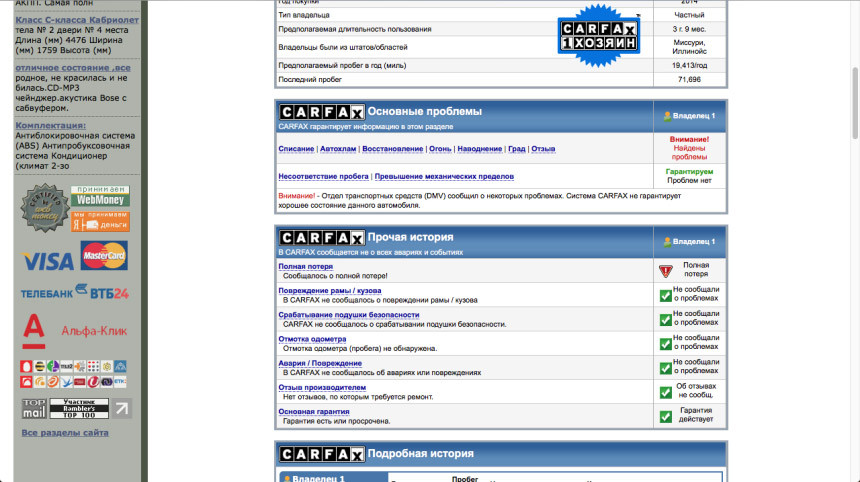Viewport: 860px width, 482px height.
Task: Open the Telebank VTB24 logo
Action: click(75, 292)
